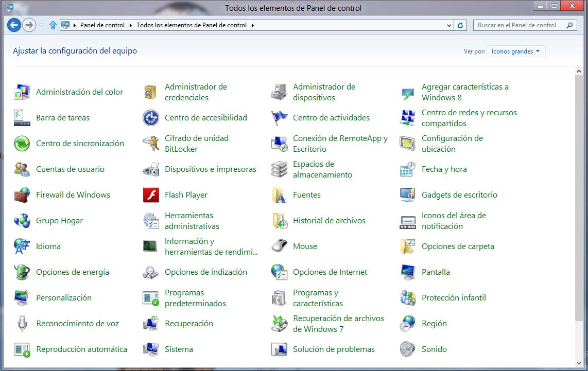
Task: Open the Cuentas de usuario icon
Action: click(x=22, y=169)
